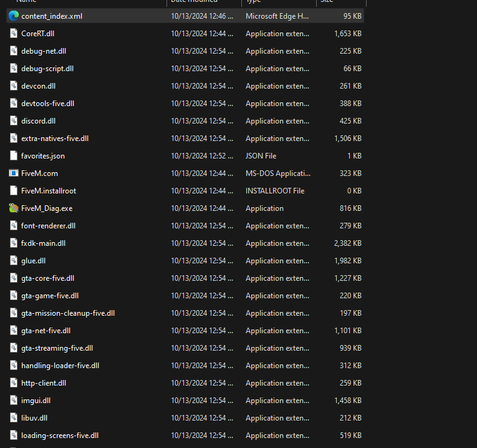Click the file icon of discord.dll
The width and height of the screenshot is (477, 448).
[x=14, y=121]
